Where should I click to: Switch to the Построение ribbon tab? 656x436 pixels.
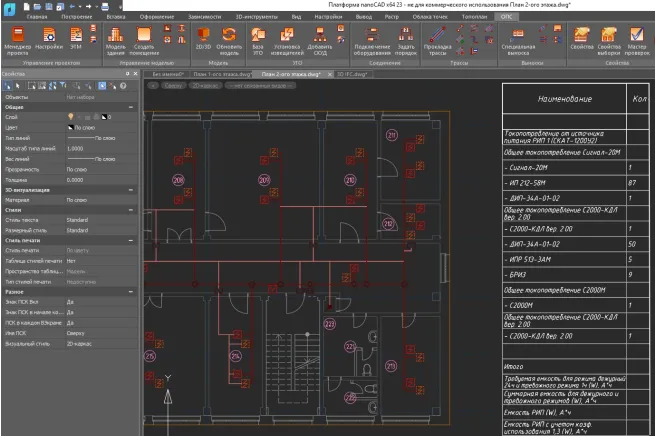click(x=77, y=17)
